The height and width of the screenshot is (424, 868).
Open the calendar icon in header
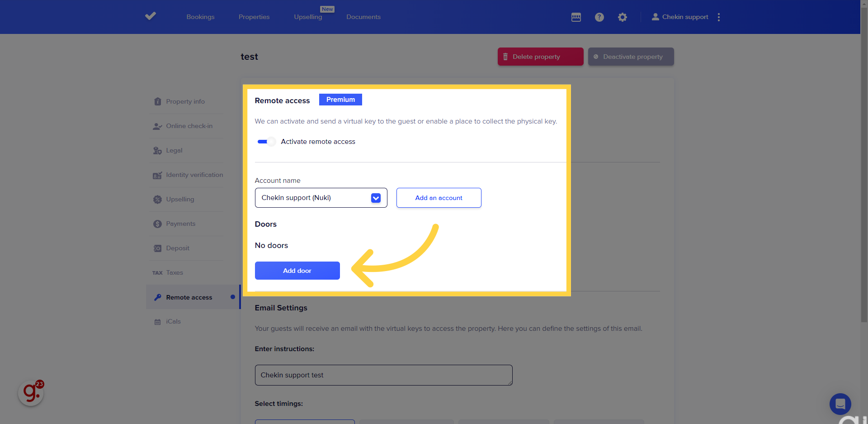pyautogui.click(x=576, y=17)
